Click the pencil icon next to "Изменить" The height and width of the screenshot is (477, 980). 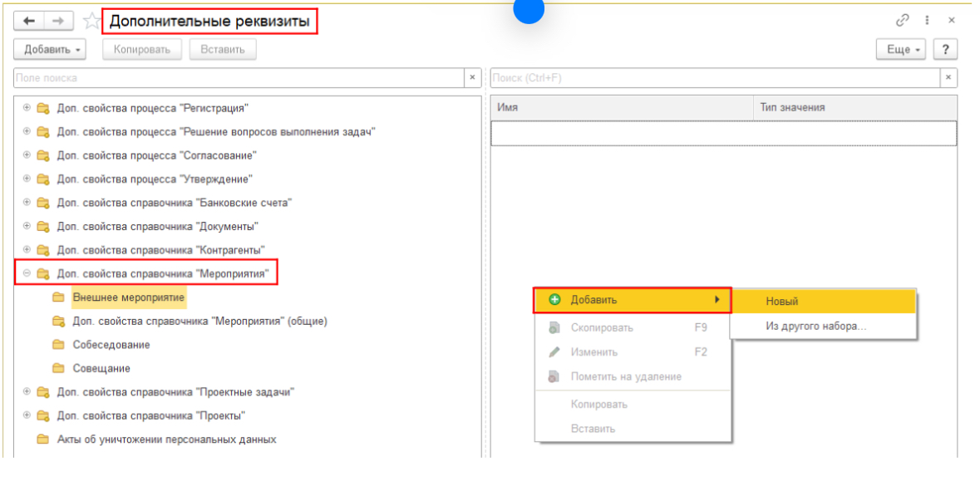pos(554,352)
